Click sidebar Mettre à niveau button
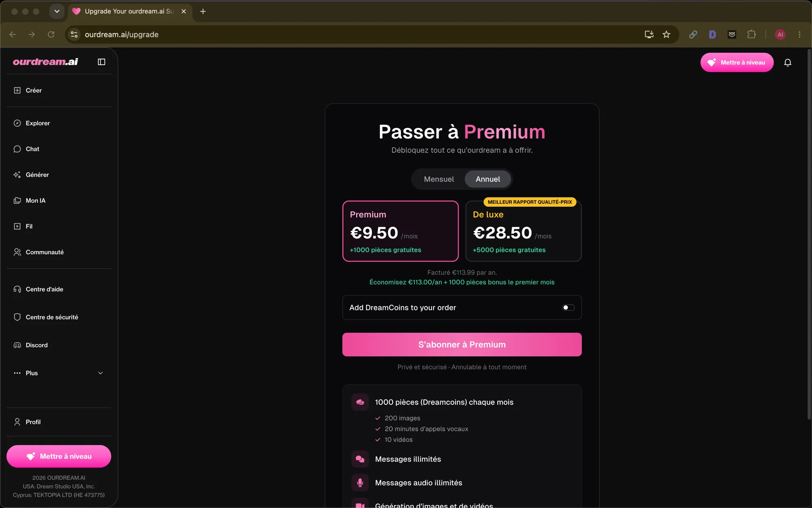This screenshot has width=812, height=508. pos(59,456)
